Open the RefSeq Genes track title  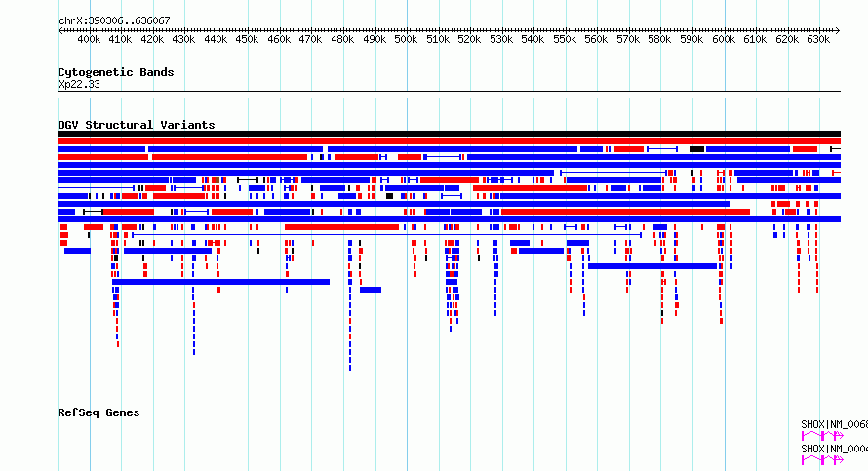coord(99,412)
